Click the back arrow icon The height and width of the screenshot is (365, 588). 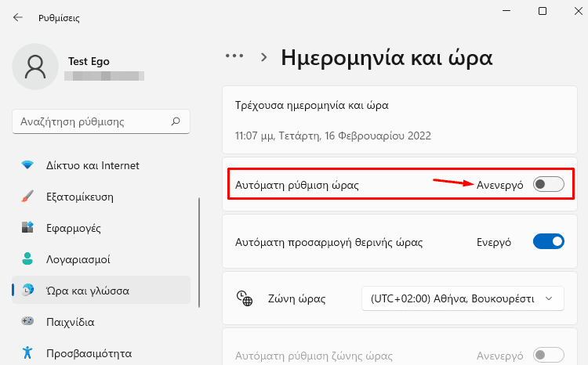(17, 17)
